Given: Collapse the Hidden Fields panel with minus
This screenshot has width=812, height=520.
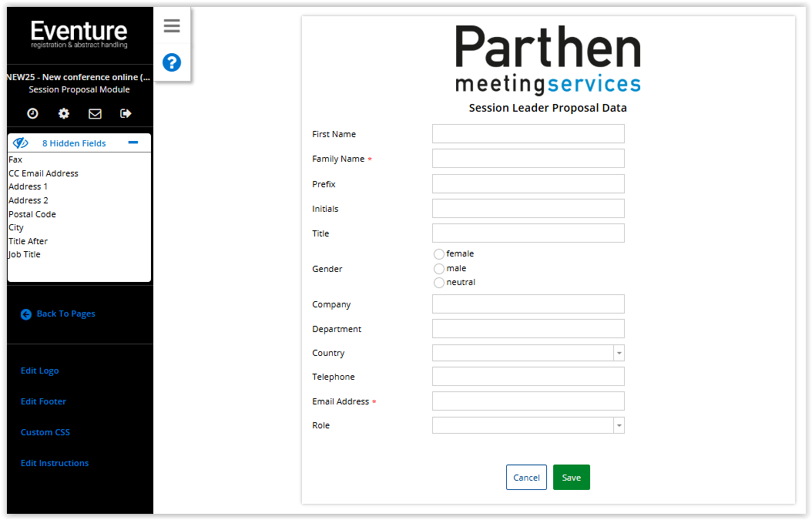Looking at the screenshot, I should (x=133, y=143).
